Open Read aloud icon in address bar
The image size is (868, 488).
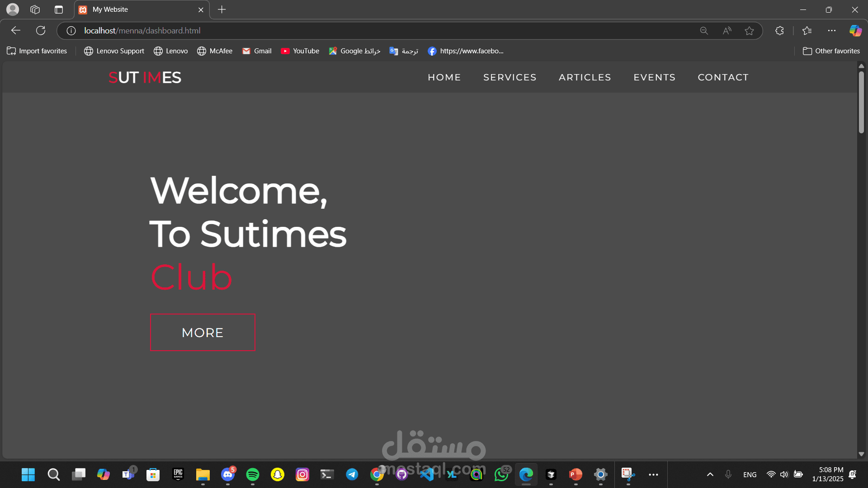click(727, 31)
